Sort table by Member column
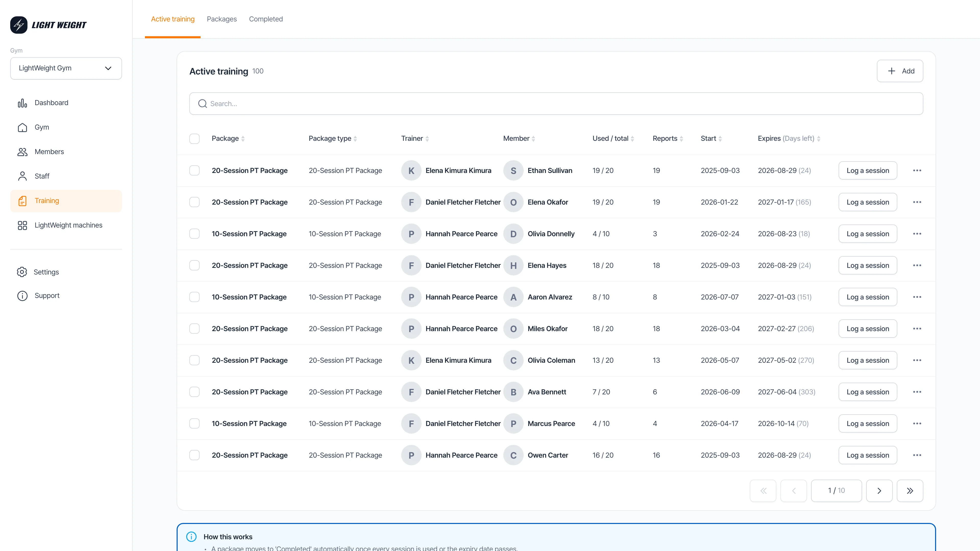The image size is (980, 551). [x=519, y=139]
